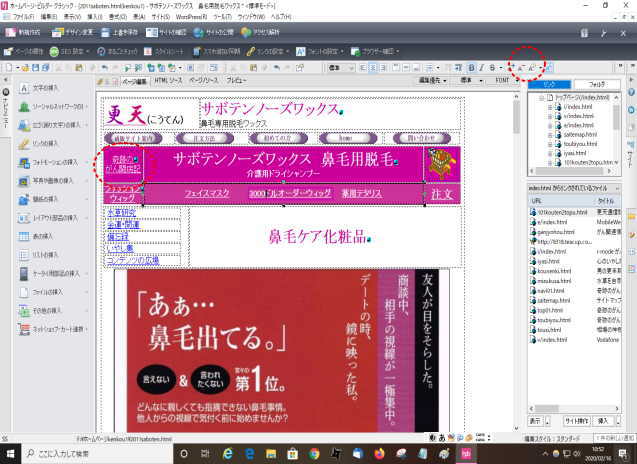
Task: Click the フェイスマスク link in the page
Action: point(207,193)
